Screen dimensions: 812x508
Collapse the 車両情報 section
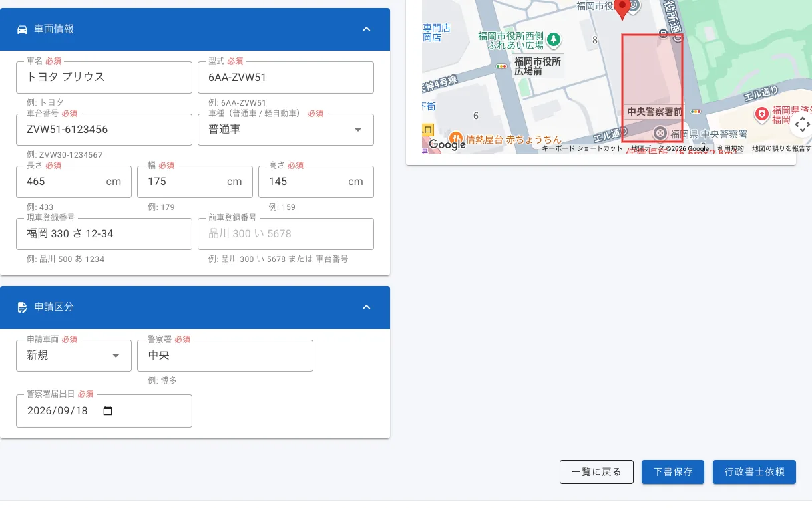pos(366,29)
